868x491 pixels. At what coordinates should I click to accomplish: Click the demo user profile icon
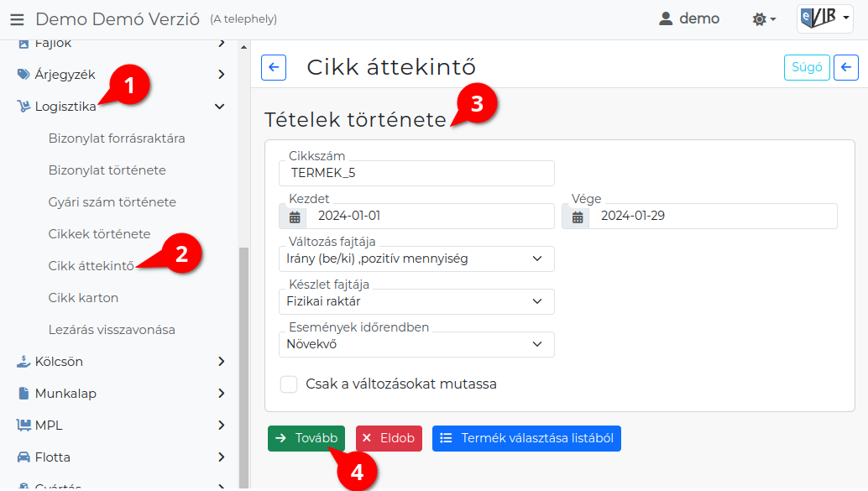tap(666, 18)
